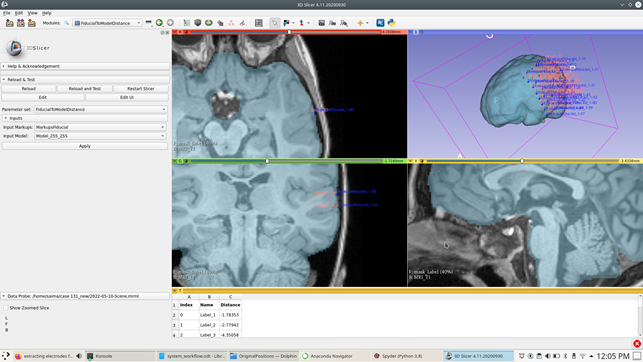Screen dimensions: 643x362
Task: Click the Edit button
Action: [43, 97]
